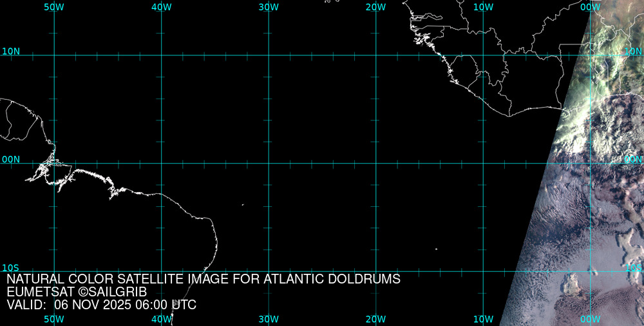Image resolution: width=644 pixels, height=326 pixels.
Task: Click the 00N latitude label on left edge
Action: (x=11, y=159)
